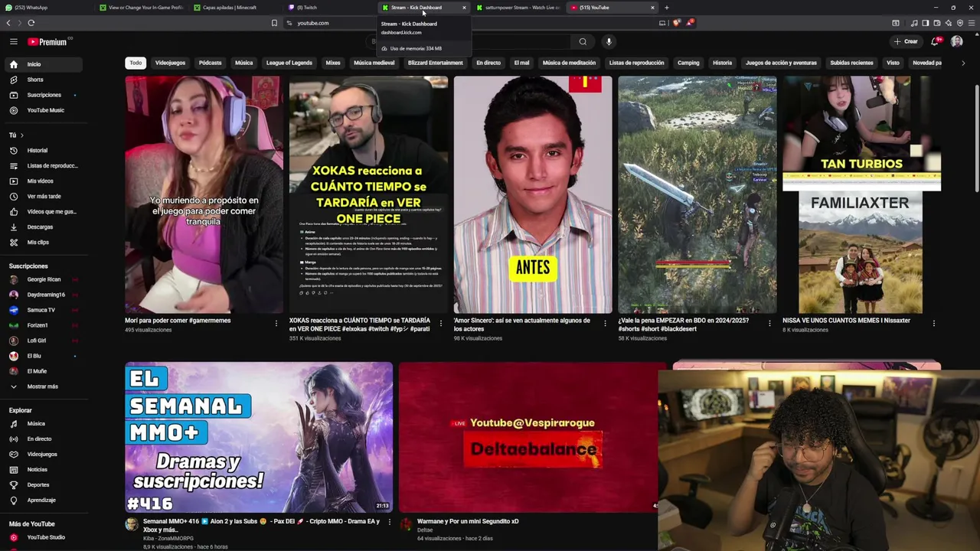Click the YouTube Premium logo
The height and width of the screenshot is (551, 980).
coord(47,42)
